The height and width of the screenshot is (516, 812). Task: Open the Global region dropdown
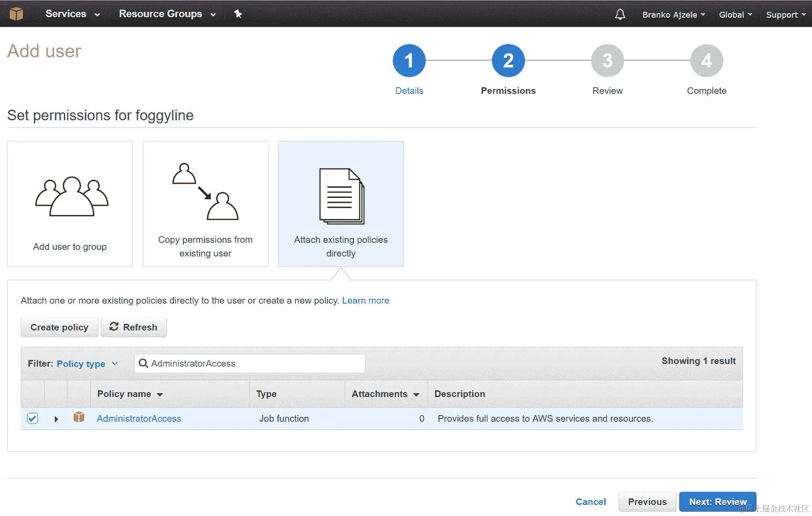point(735,15)
